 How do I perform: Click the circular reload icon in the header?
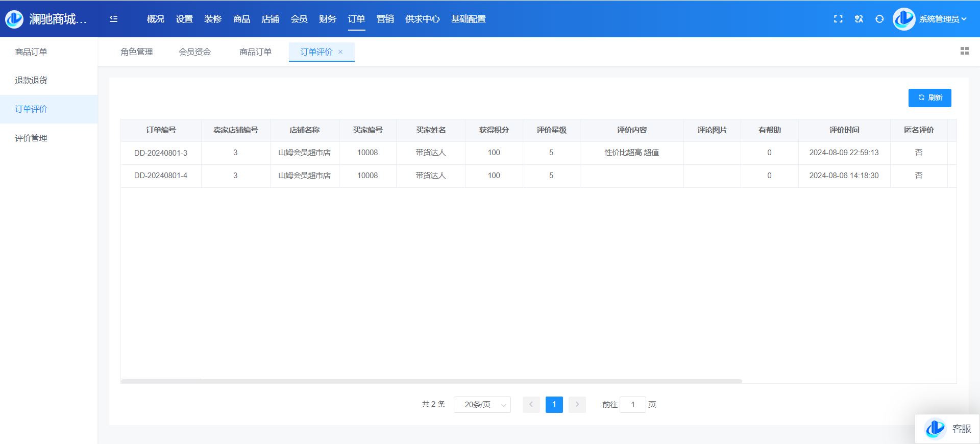pyautogui.click(x=879, y=19)
